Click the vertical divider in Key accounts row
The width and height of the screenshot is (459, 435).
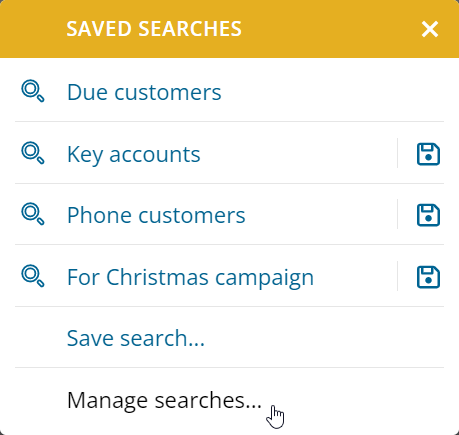(x=397, y=153)
